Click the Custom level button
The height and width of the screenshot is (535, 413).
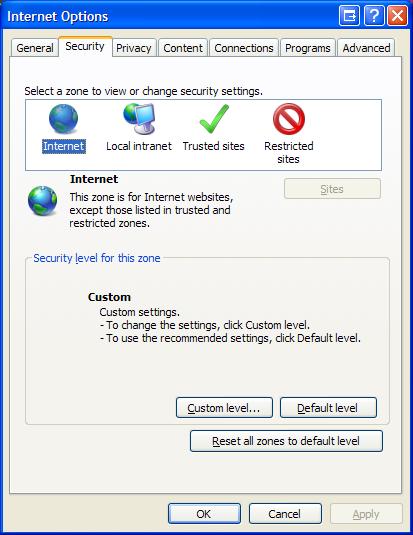(224, 408)
